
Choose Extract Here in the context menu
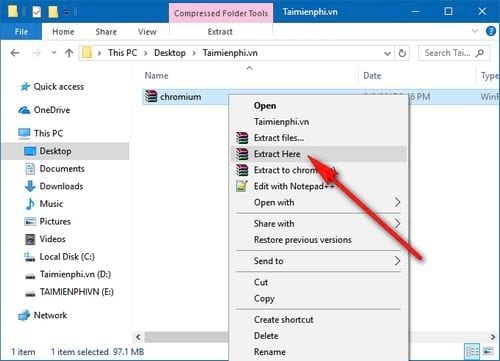pyautogui.click(x=318, y=154)
